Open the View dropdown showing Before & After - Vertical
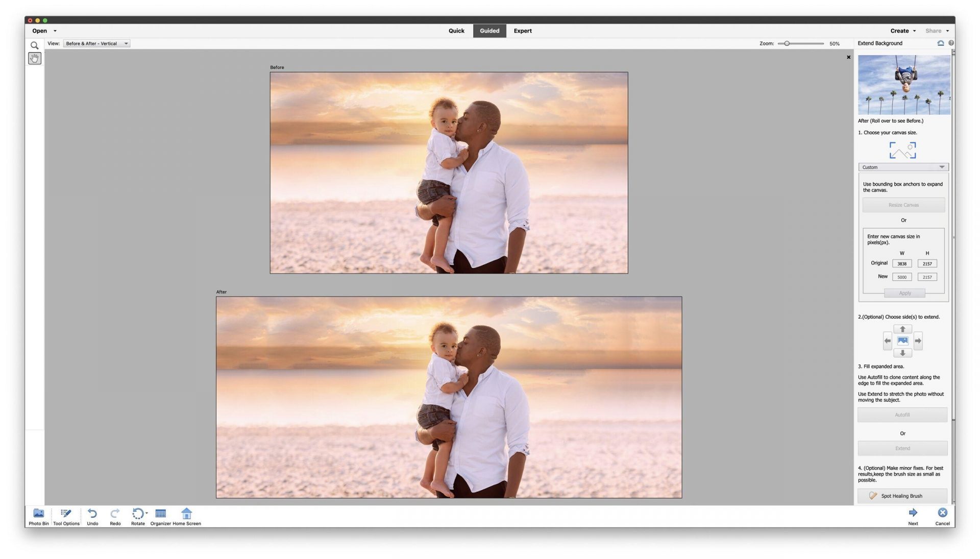Image resolution: width=980 pixels, height=559 pixels. [96, 43]
